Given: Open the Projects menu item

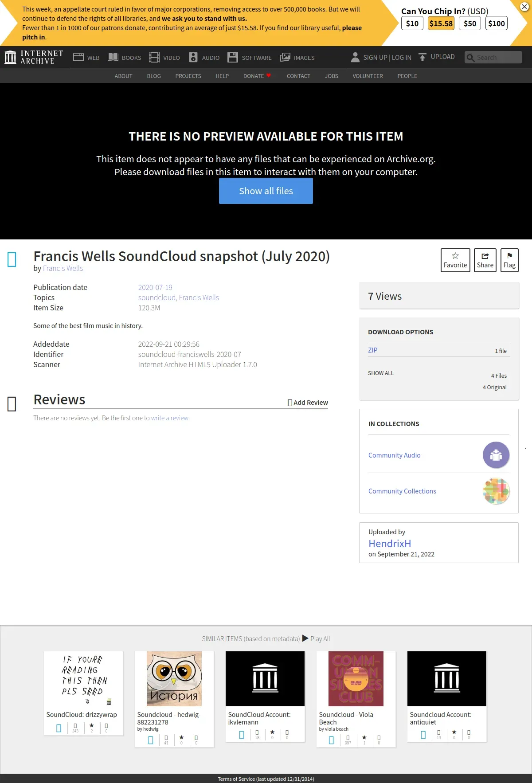Looking at the screenshot, I should point(188,76).
